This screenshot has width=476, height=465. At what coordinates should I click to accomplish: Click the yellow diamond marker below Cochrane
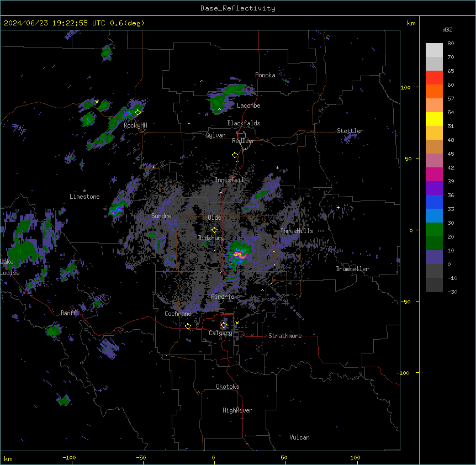[188, 326]
